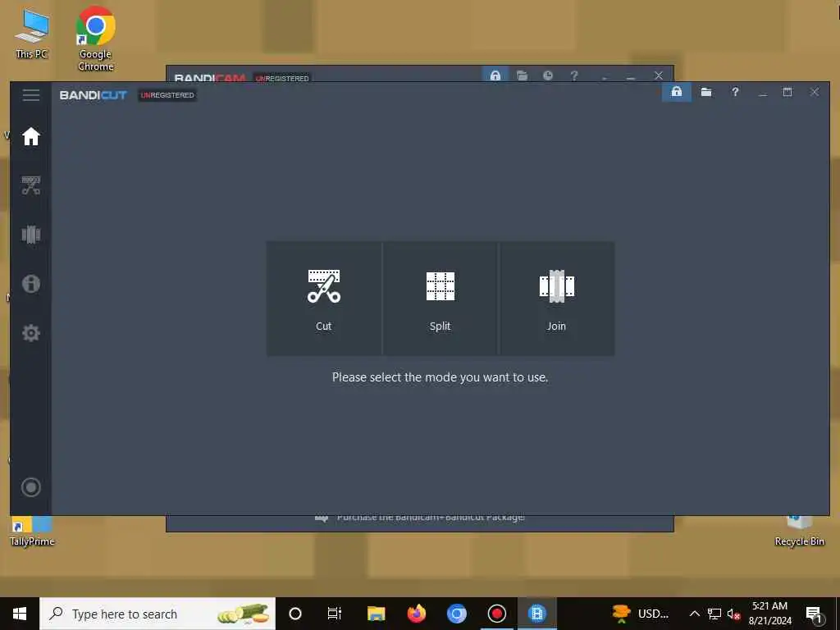Show hidden system tray icons
The image size is (840, 630).
(x=694, y=614)
